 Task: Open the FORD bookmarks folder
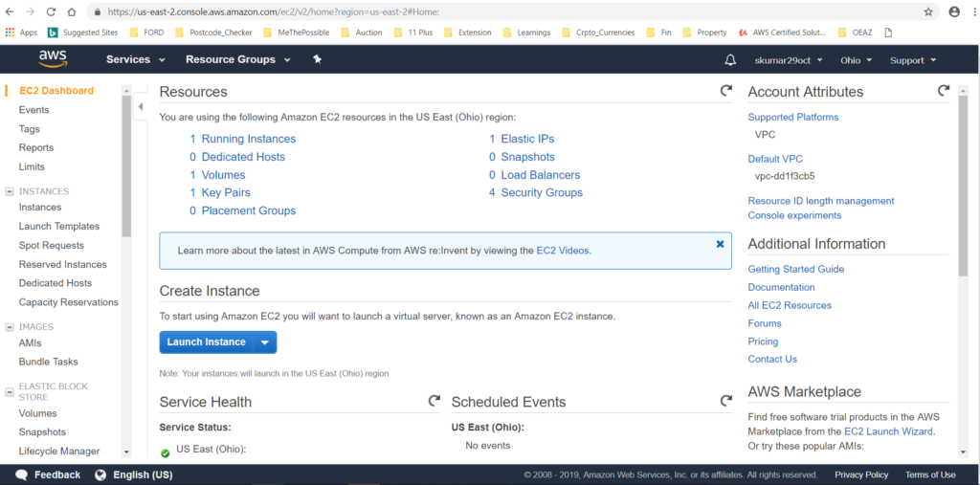coord(146,33)
